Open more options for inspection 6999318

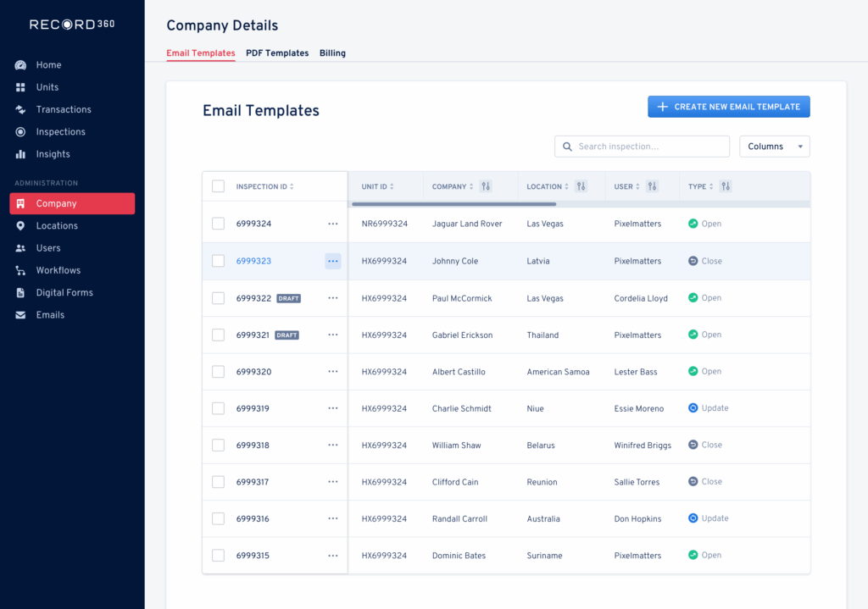click(332, 446)
